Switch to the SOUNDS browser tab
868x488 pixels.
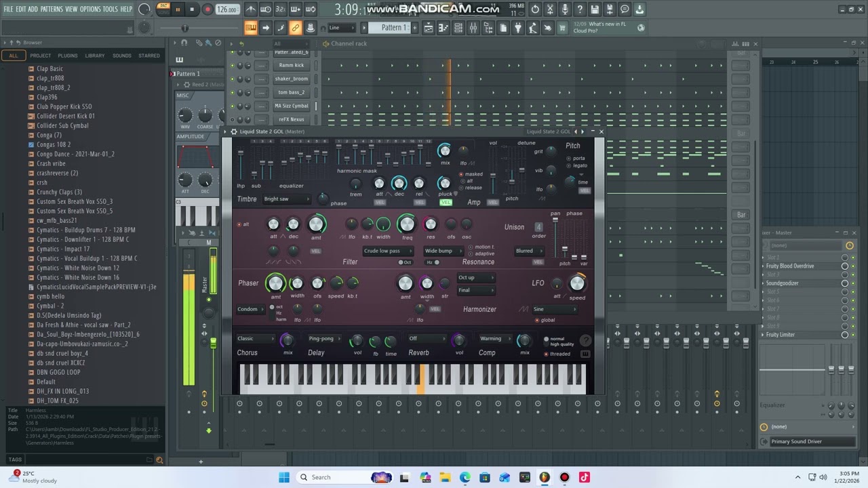pos(122,56)
